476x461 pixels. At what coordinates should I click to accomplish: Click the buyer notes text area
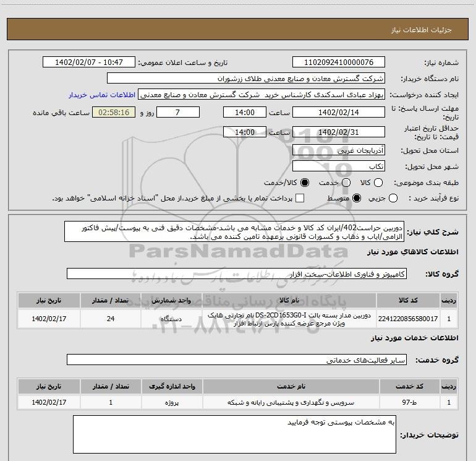(x=234, y=434)
